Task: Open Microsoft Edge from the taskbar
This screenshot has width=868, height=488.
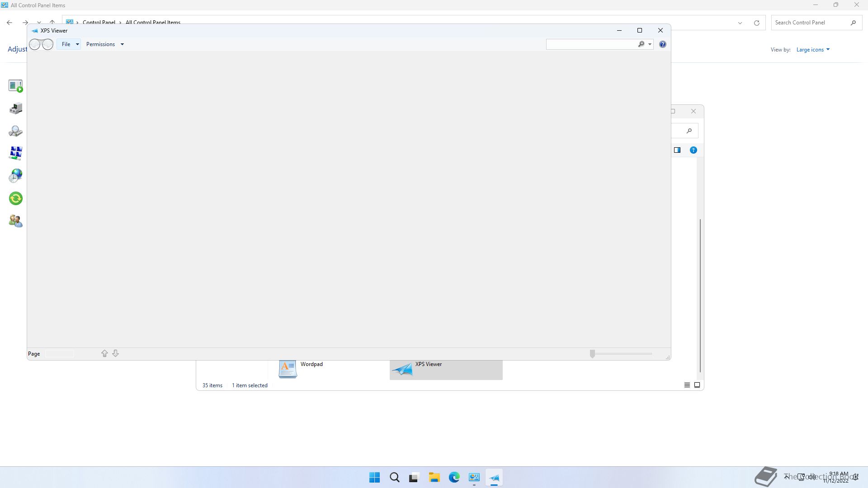Action: tap(454, 478)
